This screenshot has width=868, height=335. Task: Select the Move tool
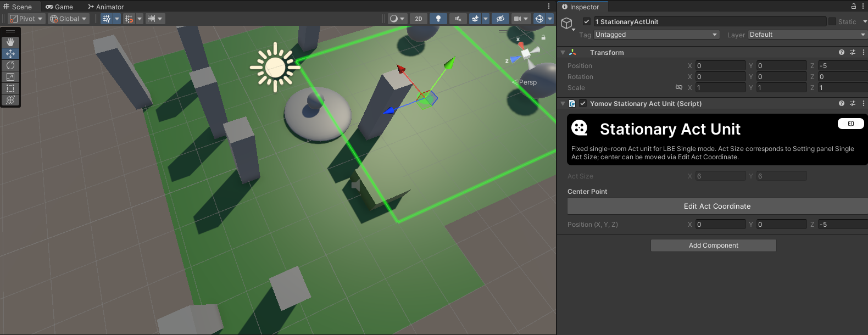(x=10, y=54)
